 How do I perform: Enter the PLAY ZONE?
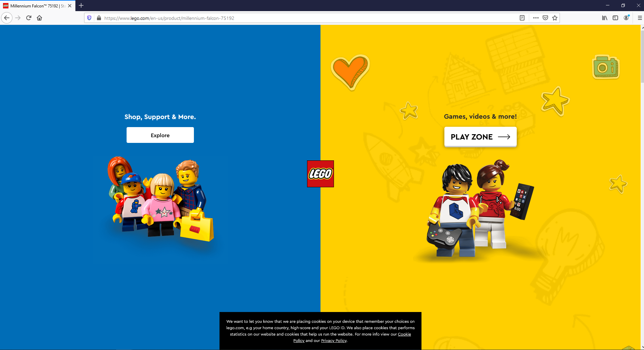point(480,137)
